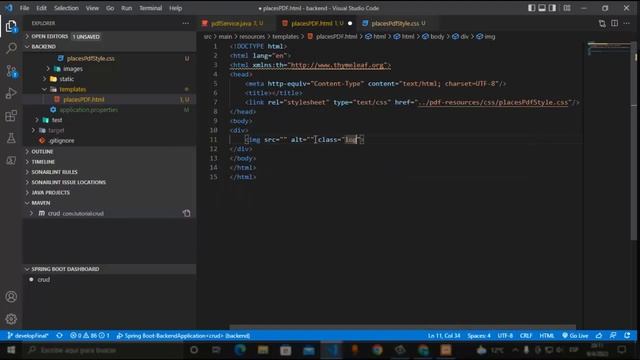Select placesPDF.html in explorer tree
The image size is (640, 360).
click(x=109, y=99)
